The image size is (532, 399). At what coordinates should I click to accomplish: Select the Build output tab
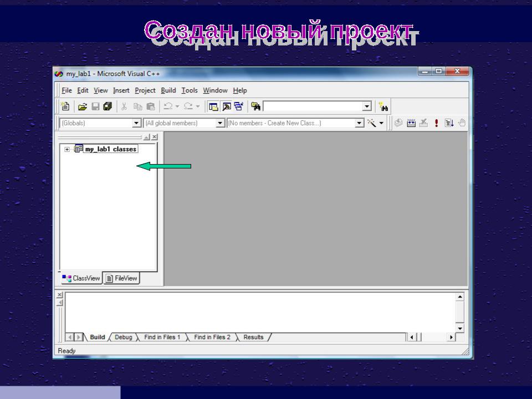click(98, 337)
